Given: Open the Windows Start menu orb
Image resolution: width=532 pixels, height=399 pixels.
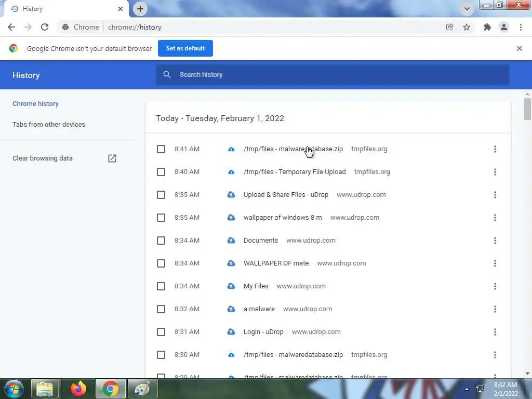Looking at the screenshot, I should pyautogui.click(x=14, y=389).
